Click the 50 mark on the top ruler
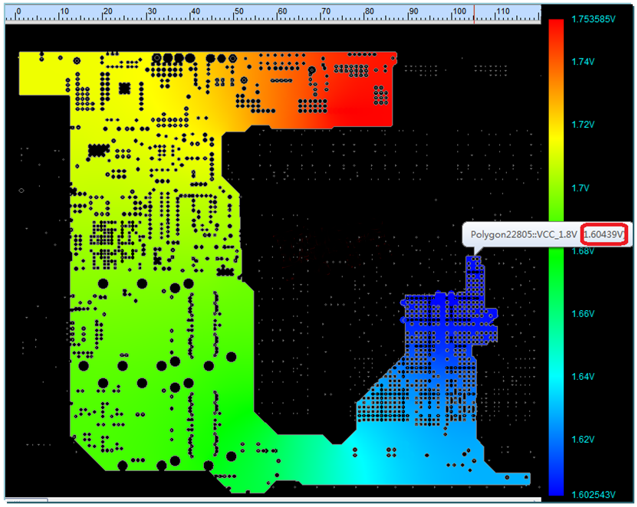 (236, 11)
